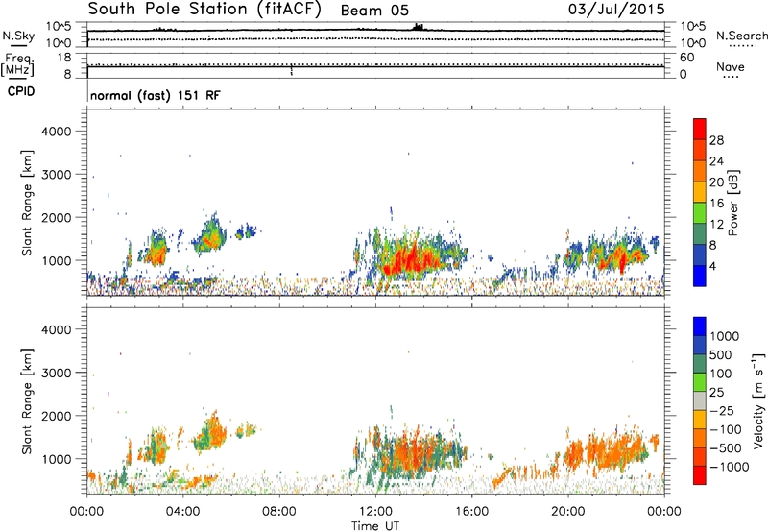Image resolution: width=768 pixels, height=532 pixels.
Task: Click the 'normal (fast) 151 RF' text
Action: 156,95
